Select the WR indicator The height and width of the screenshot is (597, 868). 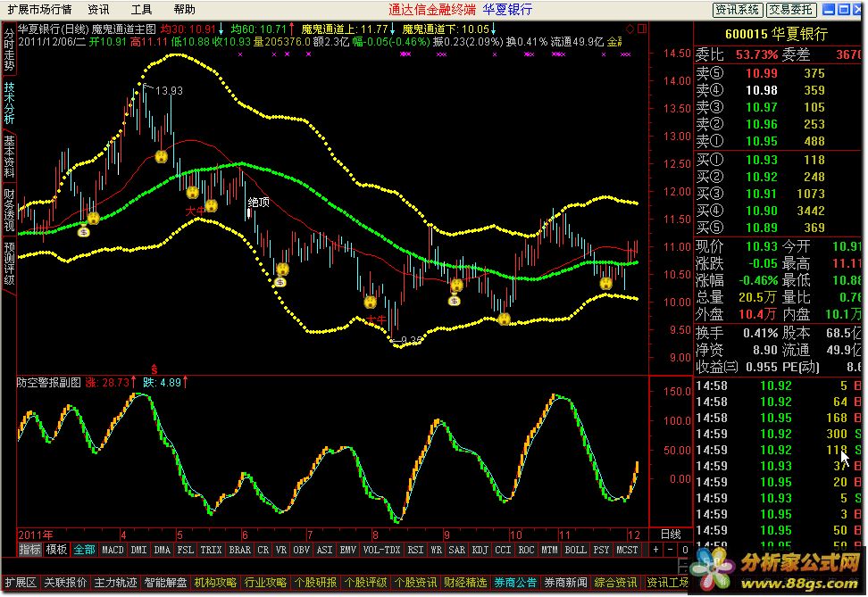pos(436,550)
